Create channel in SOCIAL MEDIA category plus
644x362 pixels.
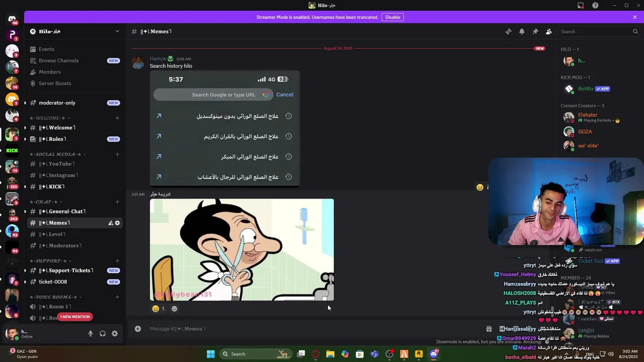tap(117, 154)
